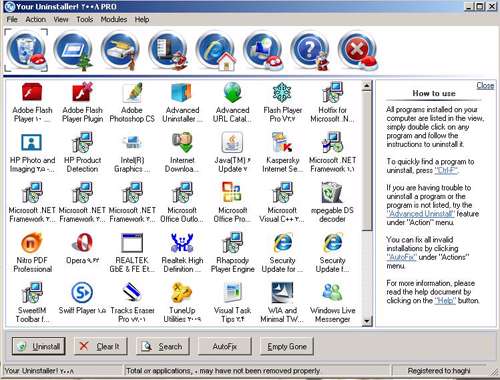500x380 pixels.
Task: Click the disk cleaner toolbar icon
Action: [x=121, y=50]
